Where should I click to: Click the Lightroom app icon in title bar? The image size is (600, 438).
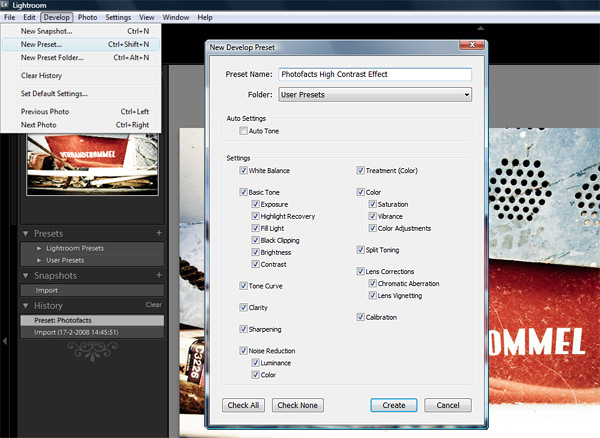(x=5, y=5)
